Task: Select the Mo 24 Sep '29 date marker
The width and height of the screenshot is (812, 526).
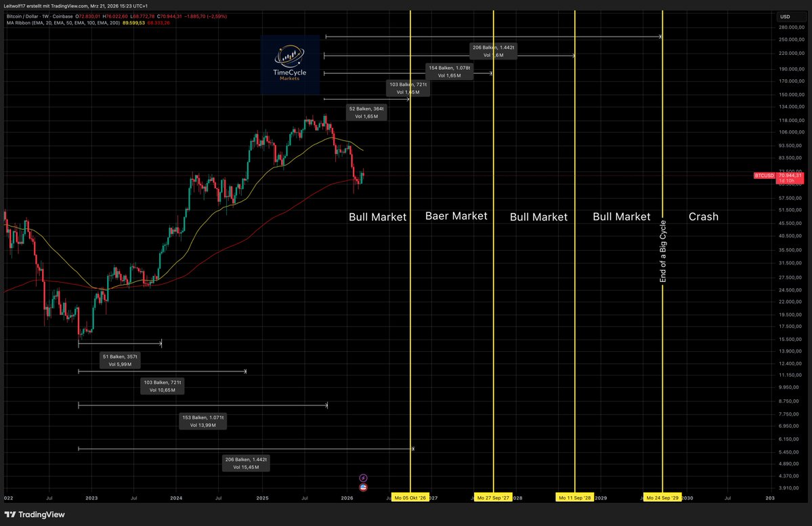Action: (662, 497)
